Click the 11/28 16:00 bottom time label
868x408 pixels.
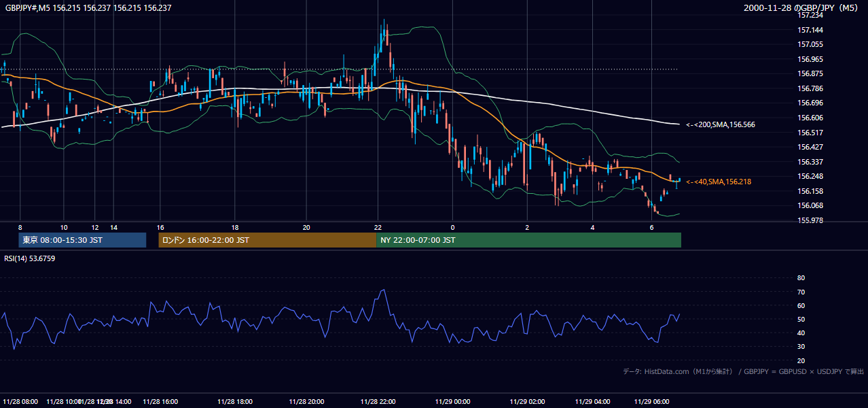pyautogui.click(x=160, y=401)
